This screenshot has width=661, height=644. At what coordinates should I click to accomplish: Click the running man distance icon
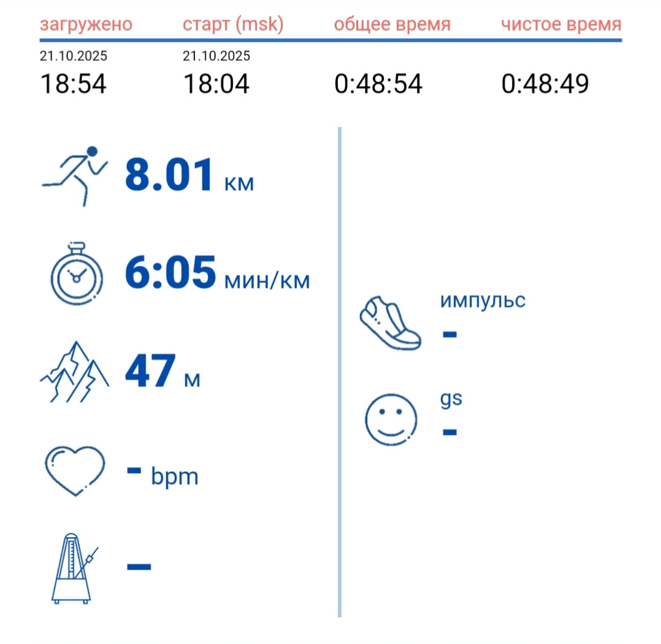75,176
